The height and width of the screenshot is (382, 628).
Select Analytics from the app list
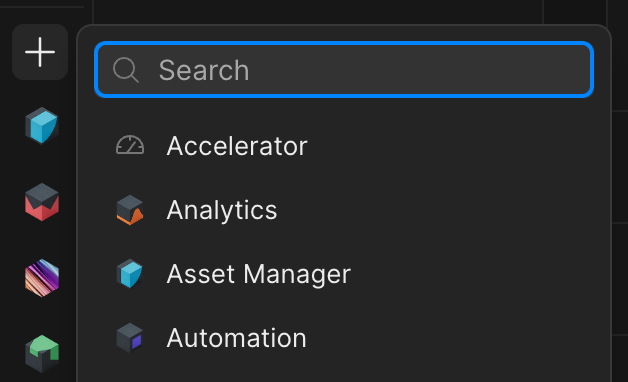coord(344,210)
